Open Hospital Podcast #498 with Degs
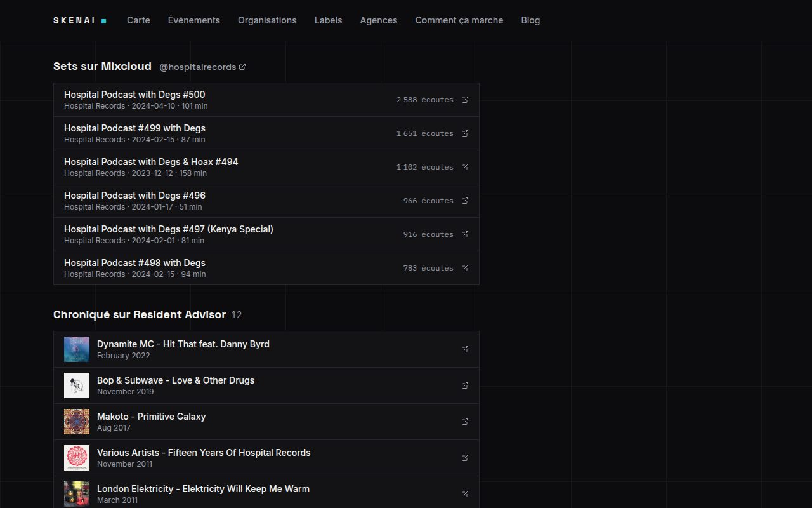The height and width of the screenshot is (508, 812). click(x=266, y=268)
